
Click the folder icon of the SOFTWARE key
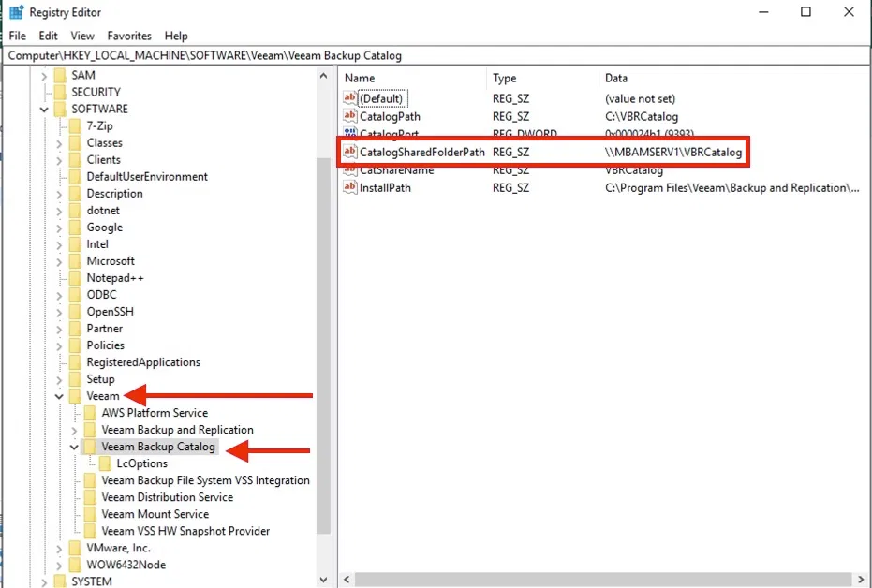60,109
